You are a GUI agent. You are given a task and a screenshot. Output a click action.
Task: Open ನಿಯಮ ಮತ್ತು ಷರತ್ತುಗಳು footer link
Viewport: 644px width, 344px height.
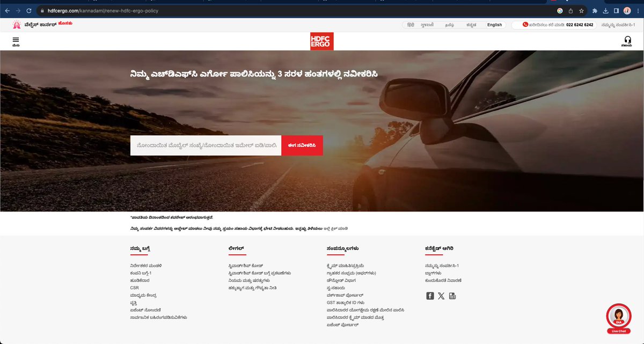click(x=249, y=280)
